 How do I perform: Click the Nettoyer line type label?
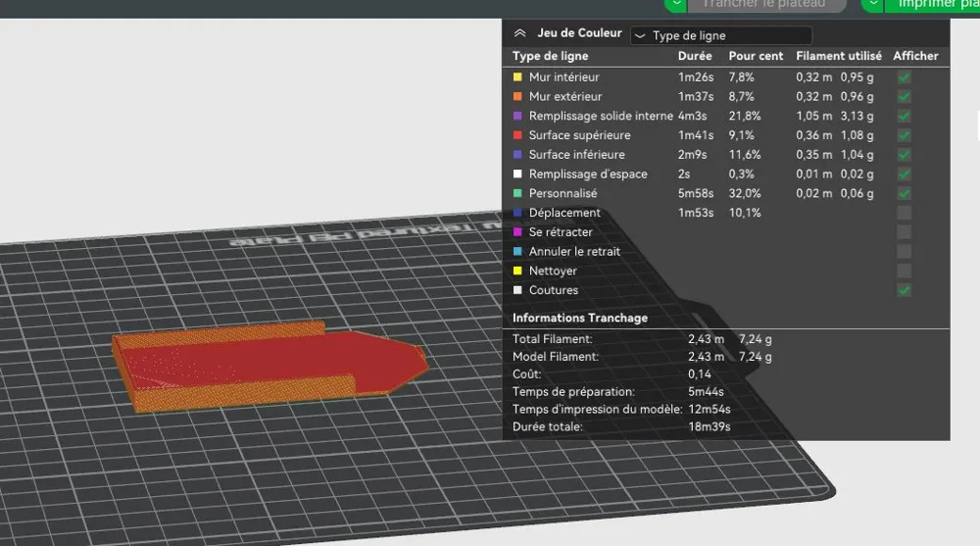[x=553, y=271]
